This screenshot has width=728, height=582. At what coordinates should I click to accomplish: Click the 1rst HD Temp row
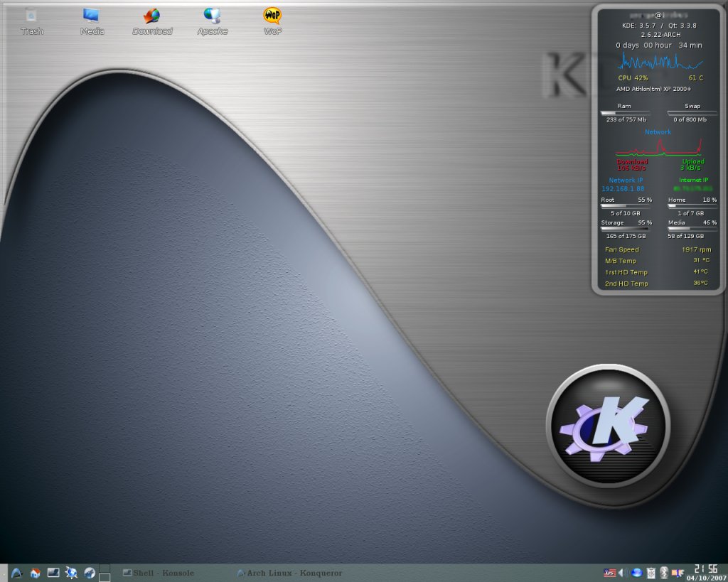click(x=658, y=272)
